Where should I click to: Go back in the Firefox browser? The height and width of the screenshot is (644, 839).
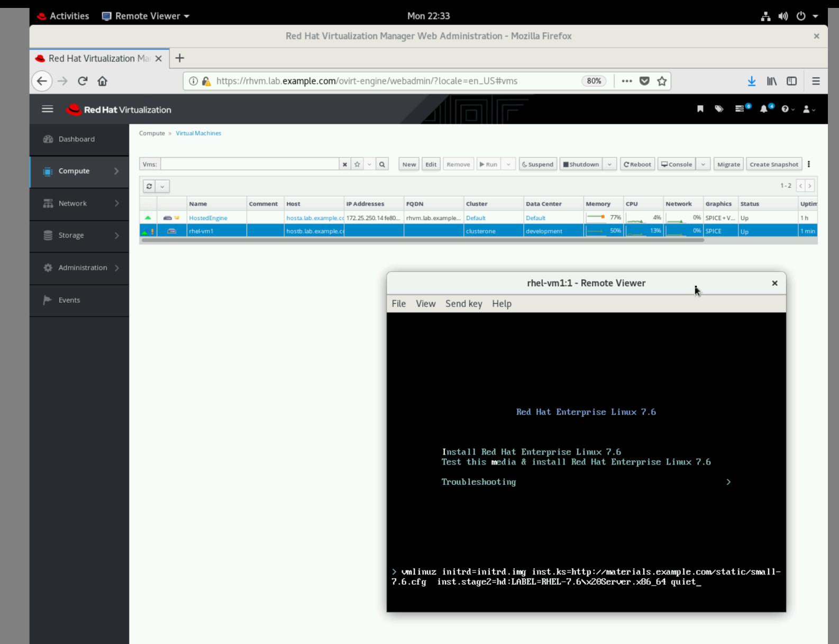tap(42, 81)
